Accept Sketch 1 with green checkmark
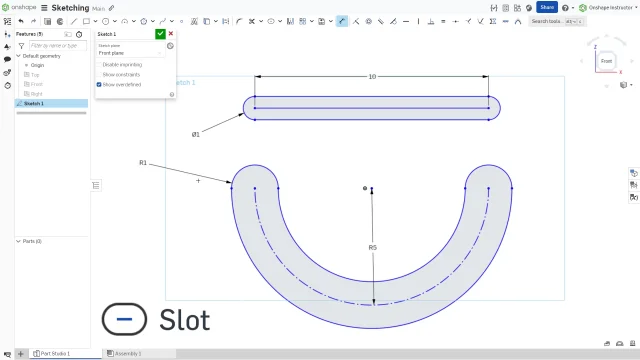This screenshot has height=360, width=640. (x=160, y=34)
